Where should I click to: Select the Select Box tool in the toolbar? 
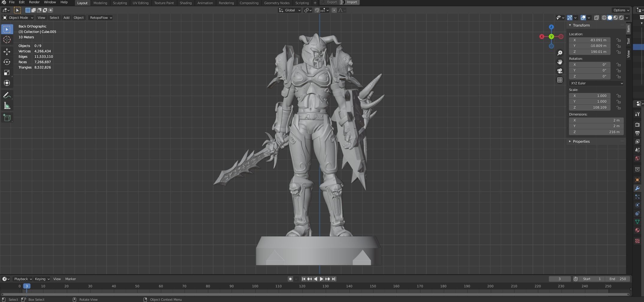(7, 29)
